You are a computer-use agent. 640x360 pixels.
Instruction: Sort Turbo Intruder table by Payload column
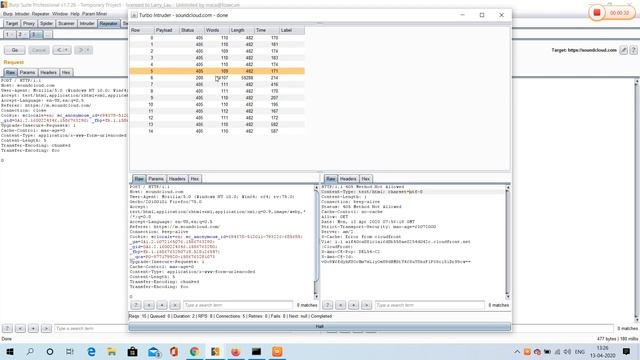pos(167,30)
